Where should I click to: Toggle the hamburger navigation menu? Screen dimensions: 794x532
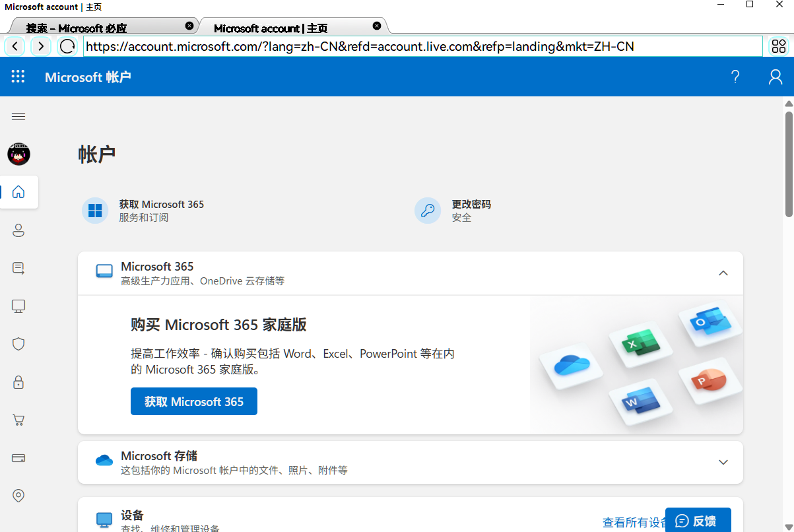[x=18, y=117]
